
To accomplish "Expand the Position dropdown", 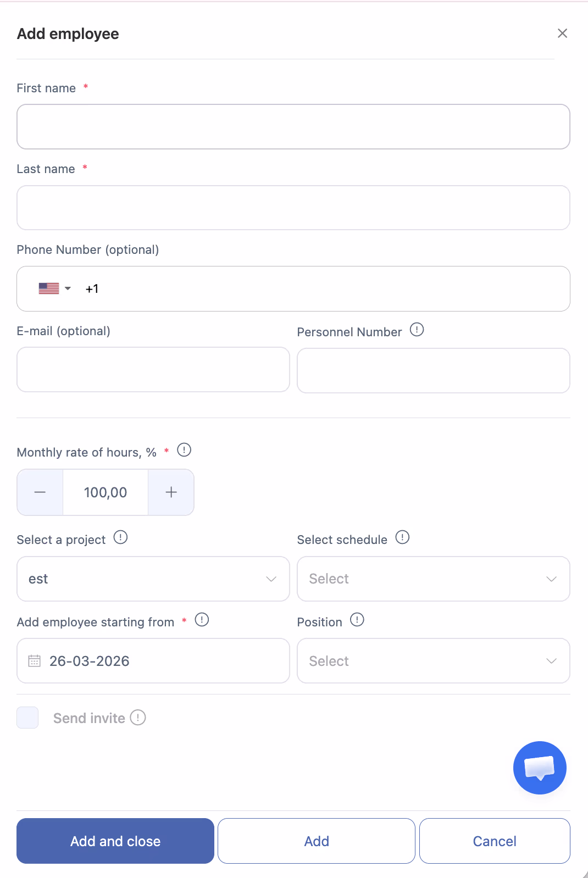I will 433,660.
